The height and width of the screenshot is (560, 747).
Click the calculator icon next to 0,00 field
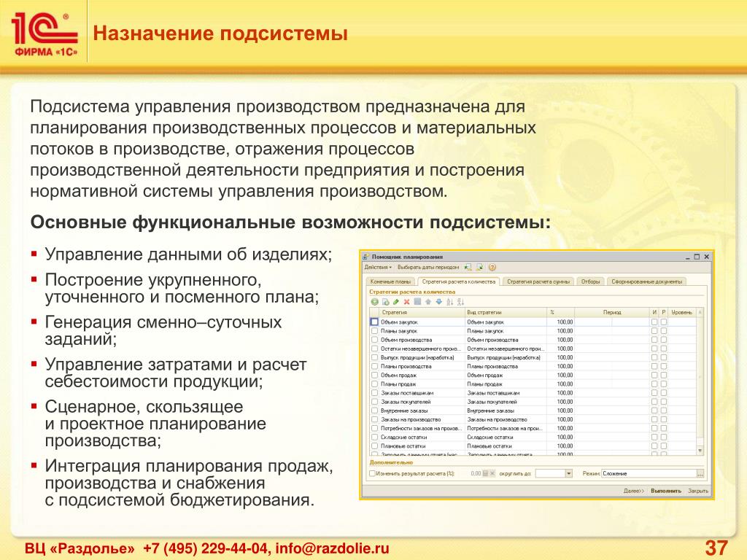[485, 473]
